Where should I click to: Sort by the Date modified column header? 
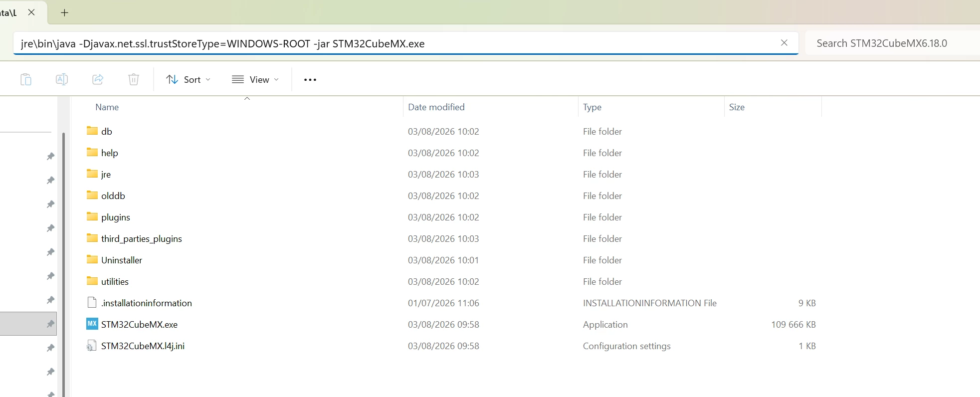tap(436, 107)
